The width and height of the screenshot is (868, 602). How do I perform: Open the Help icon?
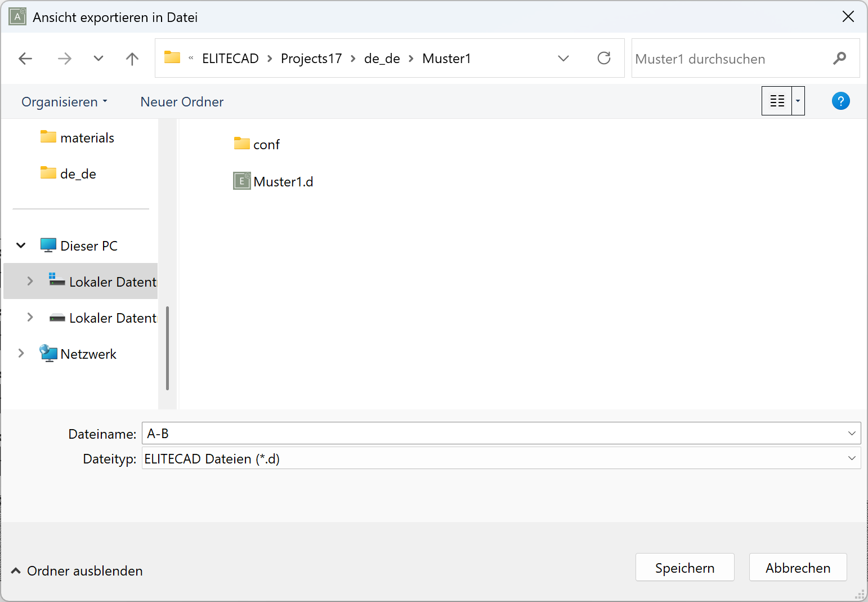(x=840, y=101)
